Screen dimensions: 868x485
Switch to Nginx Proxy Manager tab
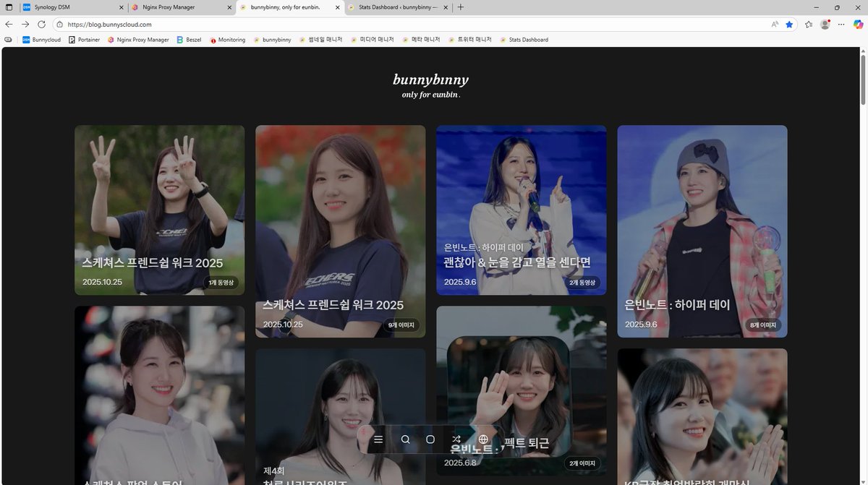coord(181,7)
